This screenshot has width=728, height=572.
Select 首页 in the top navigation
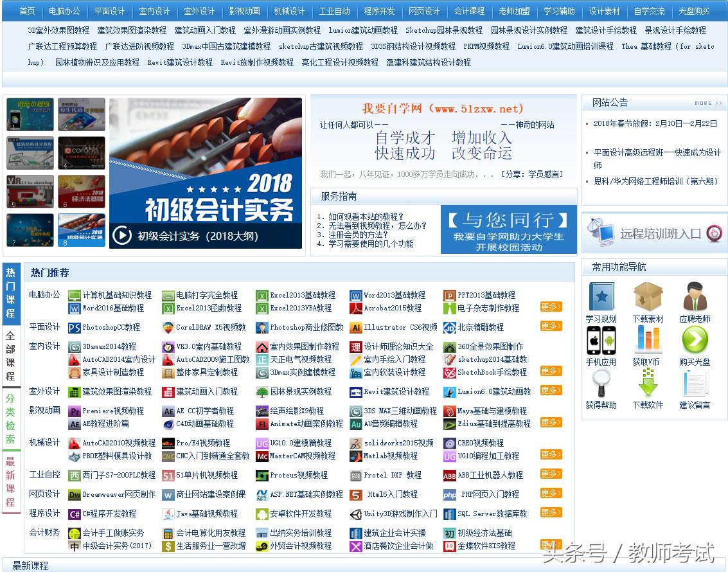click(25, 10)
